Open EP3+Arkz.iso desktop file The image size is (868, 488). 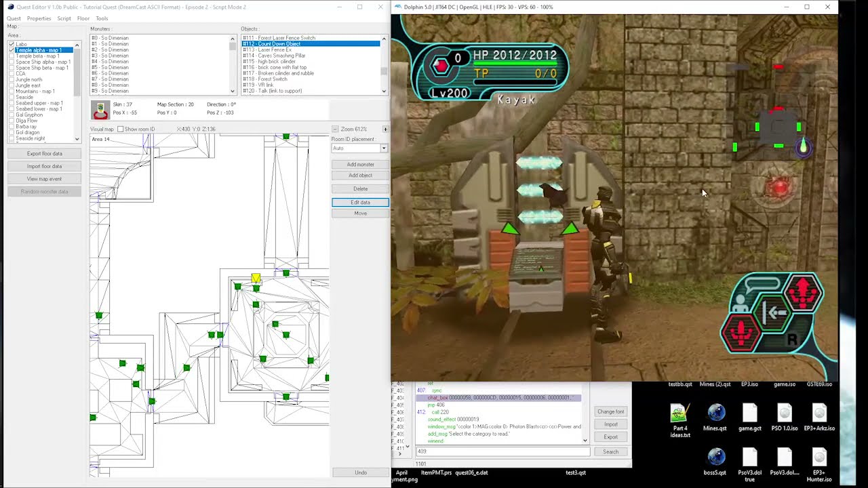[x=819, y=418]
